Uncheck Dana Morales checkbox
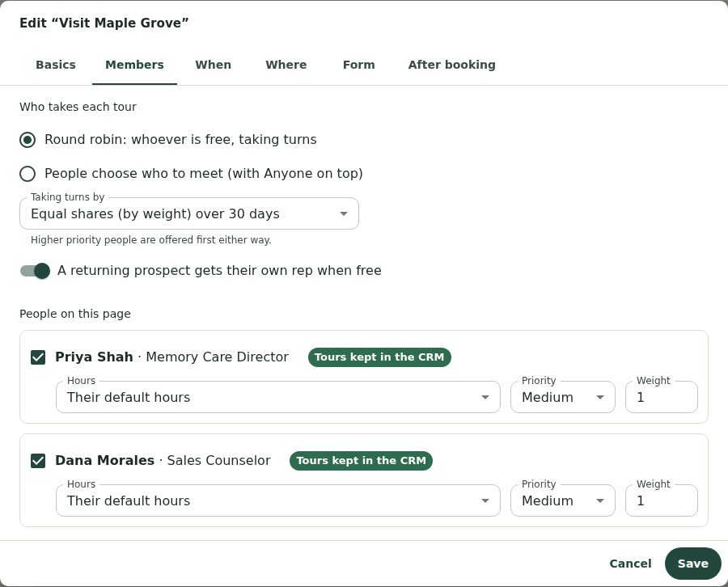The image size is (728, 587). tap(38, 461)
